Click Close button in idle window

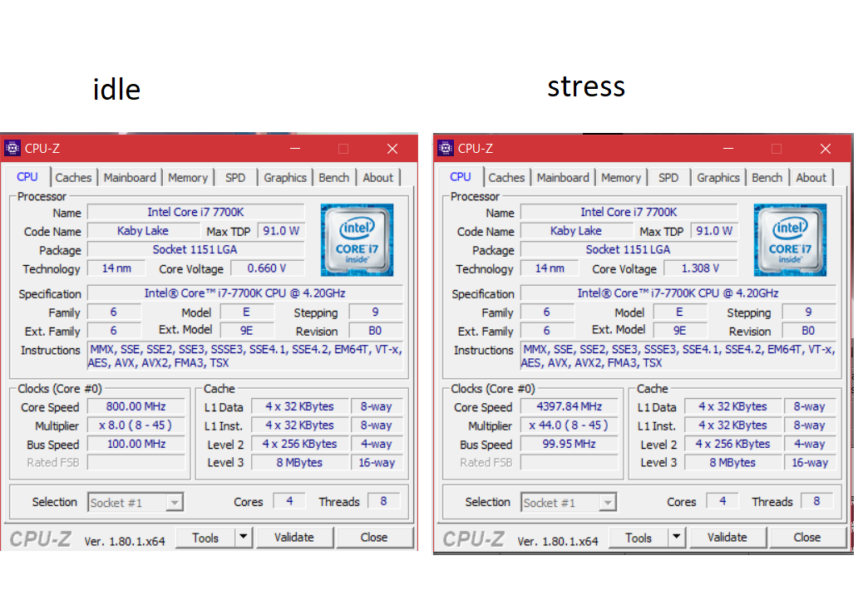pos(374,538)
